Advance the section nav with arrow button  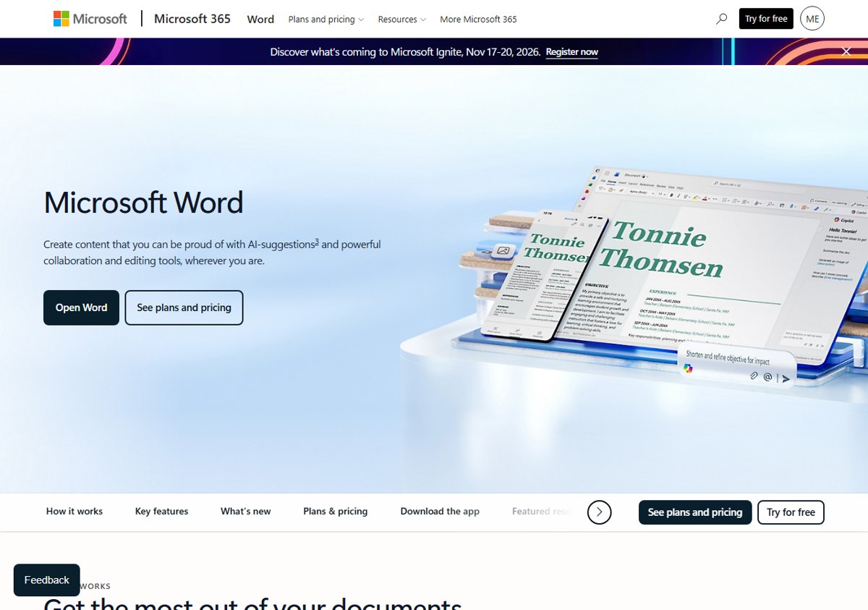[599, 512]
